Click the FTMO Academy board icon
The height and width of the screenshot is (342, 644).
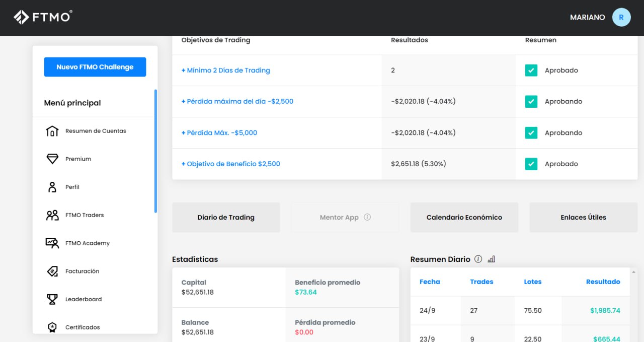52,243
